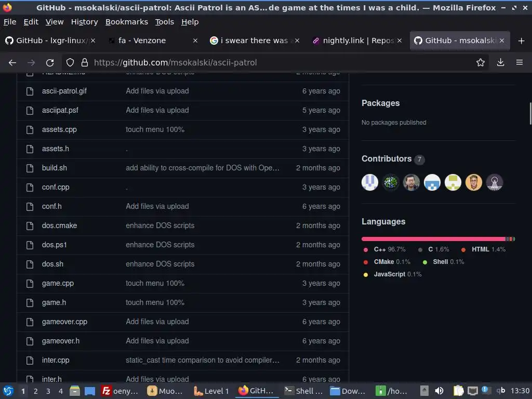The image size is (532, 399).
Task: Open the clipboard manager tray icon
Action: tap(458, 391)
